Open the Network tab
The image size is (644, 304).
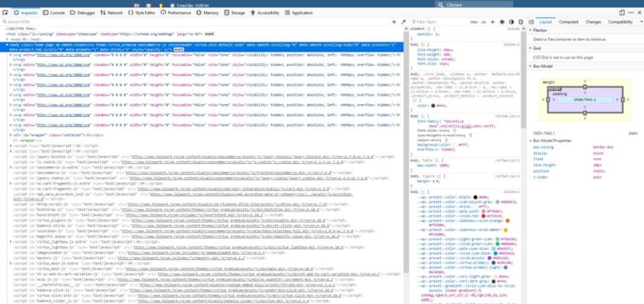click(x=111, y=13)
